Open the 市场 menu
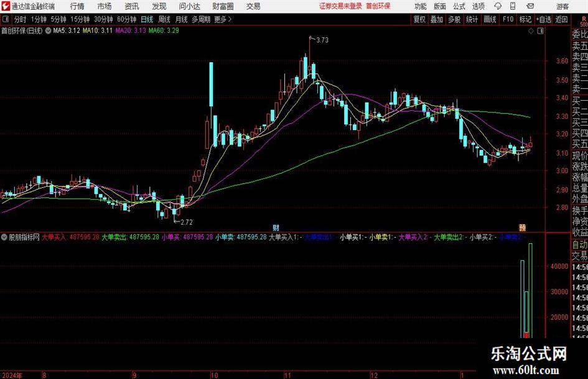 105,6
